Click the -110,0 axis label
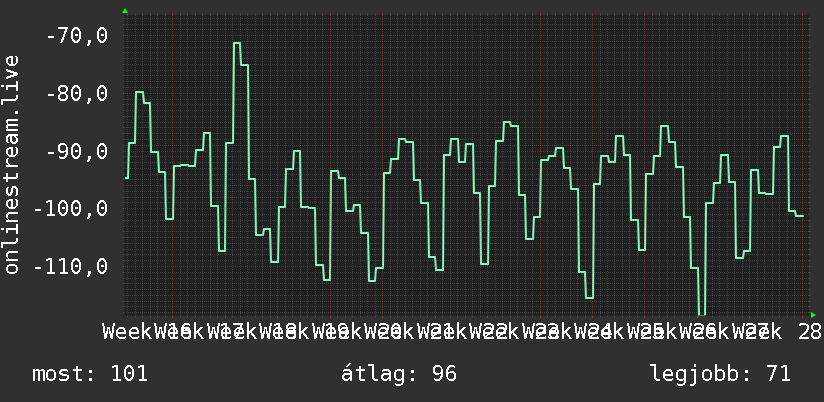The image size is (824, 402). coord(70,267)
